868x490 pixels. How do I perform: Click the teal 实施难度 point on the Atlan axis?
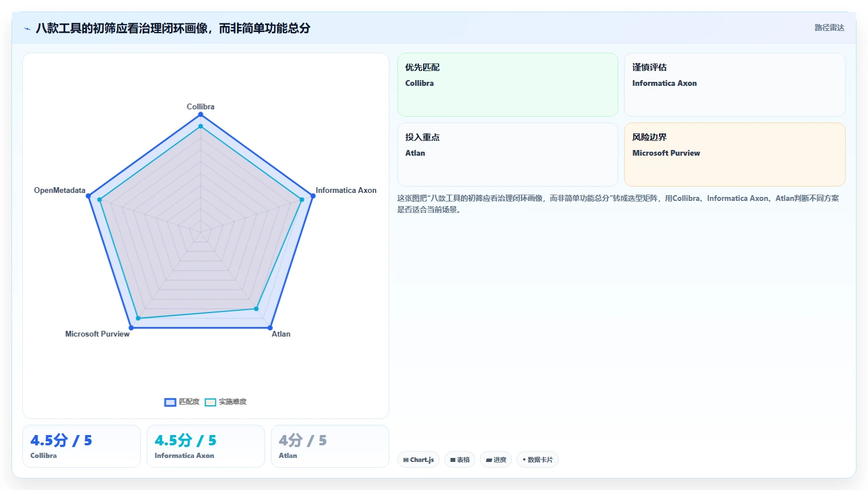point(256,309)
